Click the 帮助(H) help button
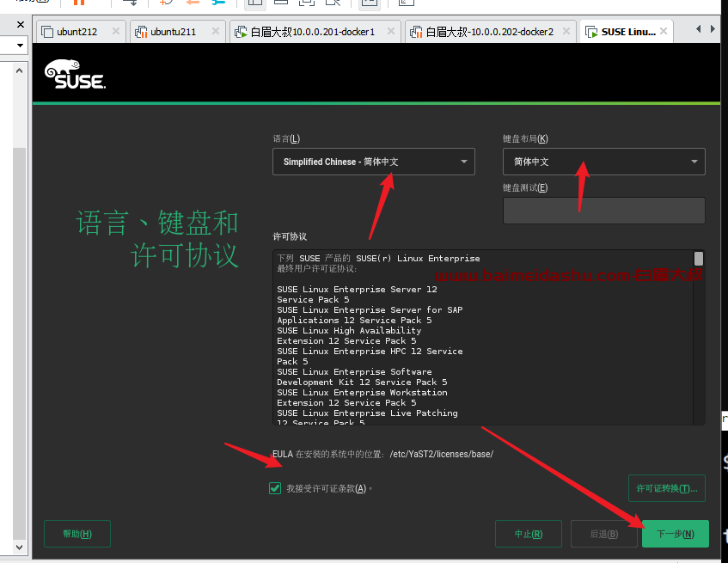This screenshot has width=728, height=563. point(77,534)
